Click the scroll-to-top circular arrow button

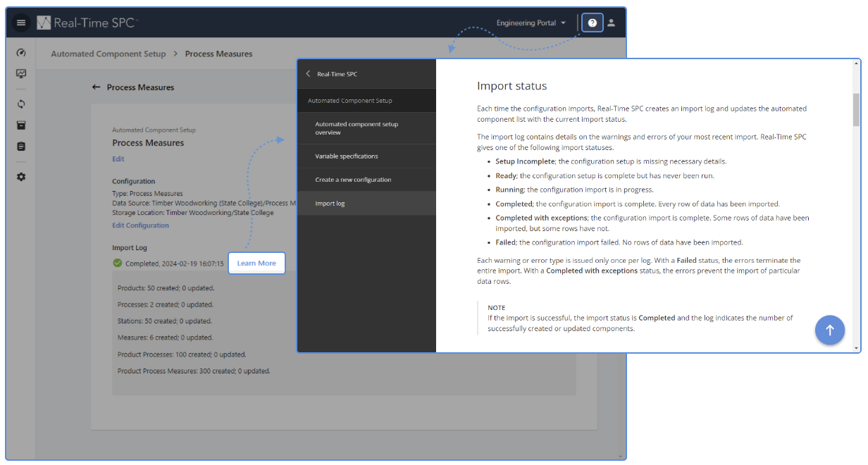pos(830,330)
